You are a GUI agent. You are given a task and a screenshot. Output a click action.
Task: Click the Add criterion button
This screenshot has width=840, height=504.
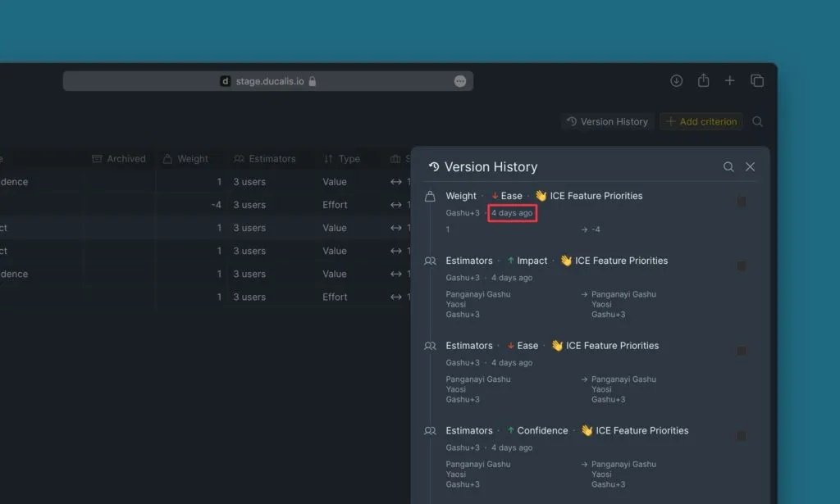701,121
